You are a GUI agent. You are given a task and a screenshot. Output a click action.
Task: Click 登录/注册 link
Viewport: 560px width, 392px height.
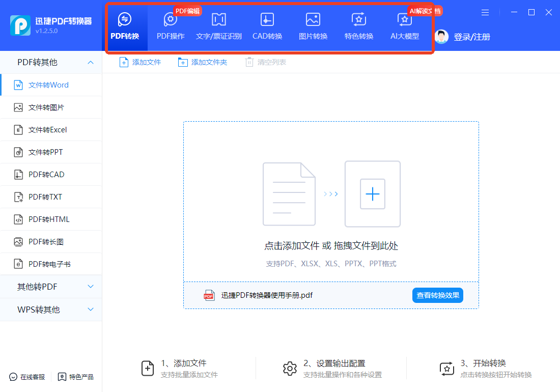pos(472,37)
